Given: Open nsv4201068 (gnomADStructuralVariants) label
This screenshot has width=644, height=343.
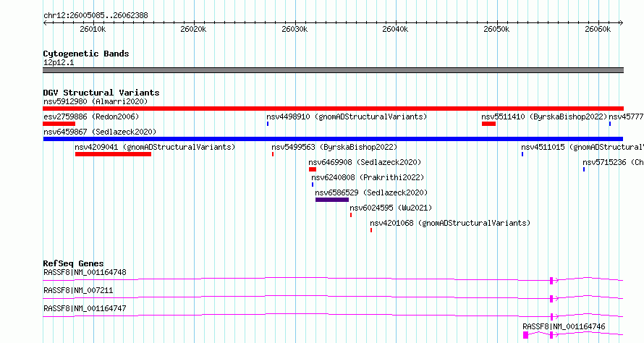Looking at the screenshot, I should (x=450, y=223).
